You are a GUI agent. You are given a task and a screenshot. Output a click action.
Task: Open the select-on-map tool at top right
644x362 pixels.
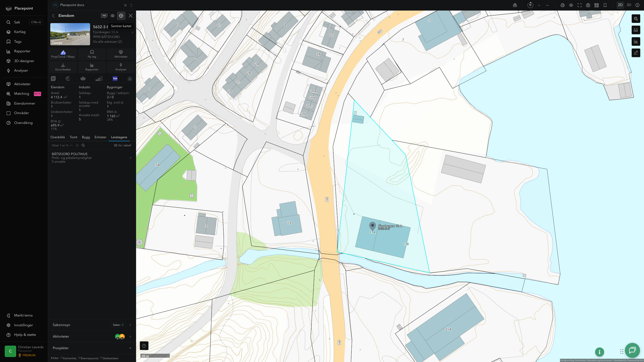coord(636,19)
